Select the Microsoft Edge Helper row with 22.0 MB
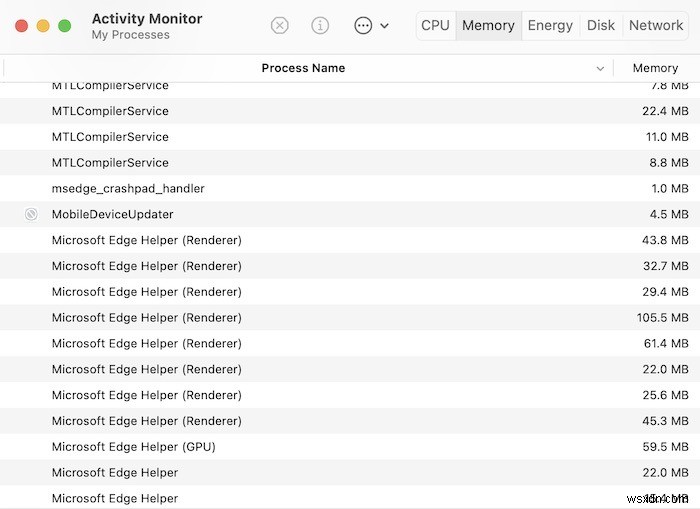The image size is (700, 509). point(350,473)
